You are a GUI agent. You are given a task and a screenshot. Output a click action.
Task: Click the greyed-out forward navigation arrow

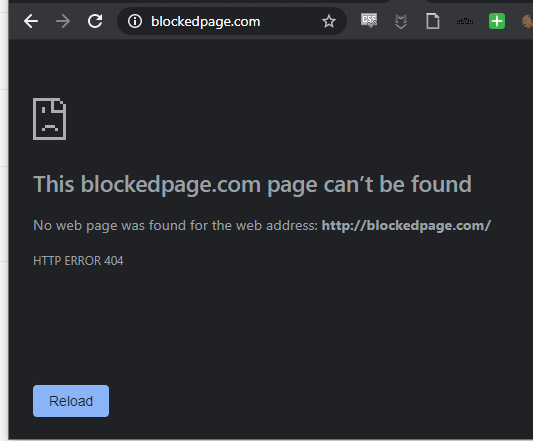point(63,21)
